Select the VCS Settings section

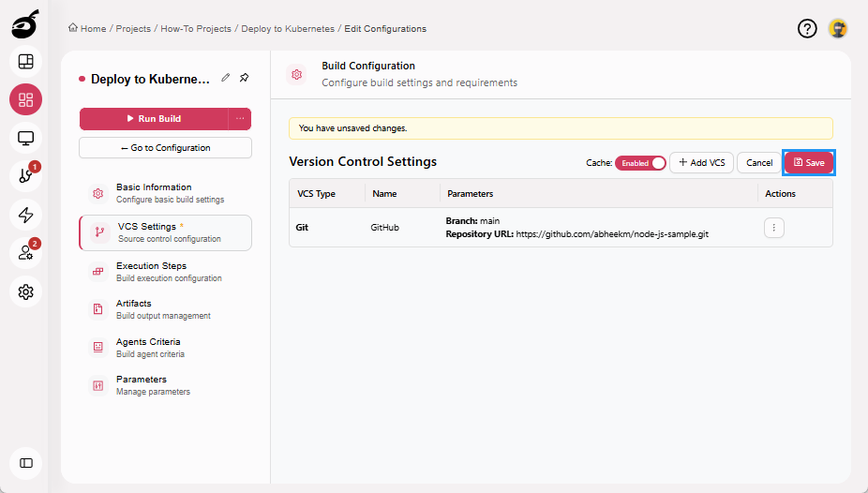point(165,232)
